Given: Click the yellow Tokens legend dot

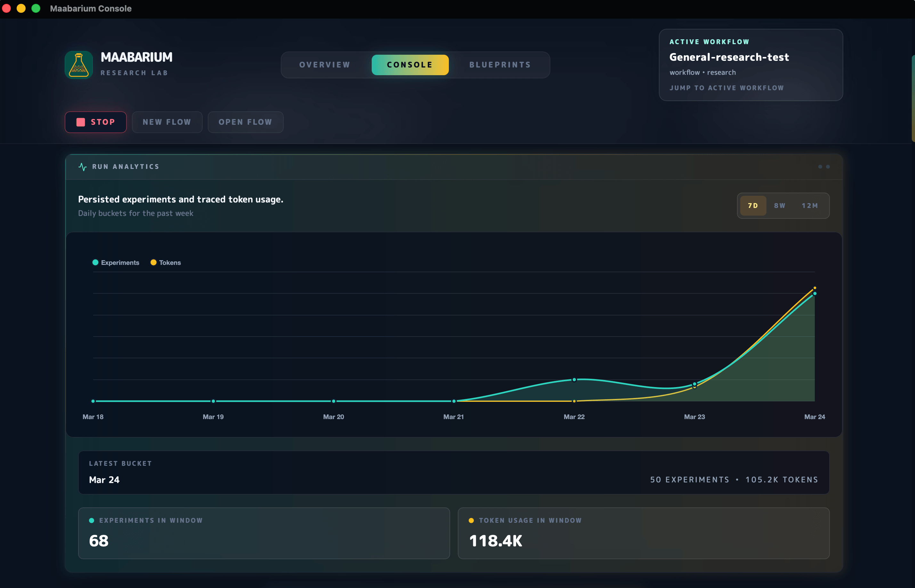Looking at the screenshot, I should click(153, 262).
